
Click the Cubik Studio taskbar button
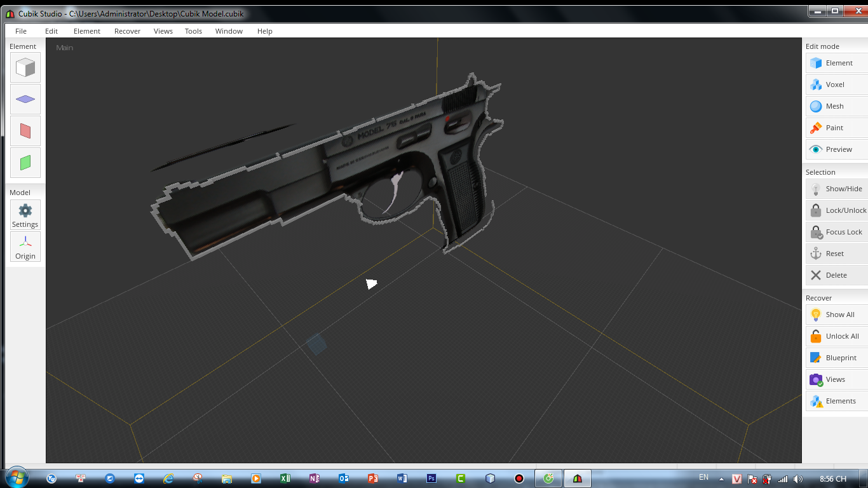tap(578, 478)
